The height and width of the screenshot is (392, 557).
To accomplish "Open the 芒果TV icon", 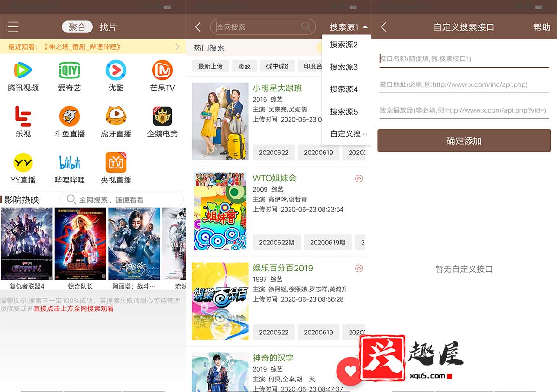I will coord(162,70).
